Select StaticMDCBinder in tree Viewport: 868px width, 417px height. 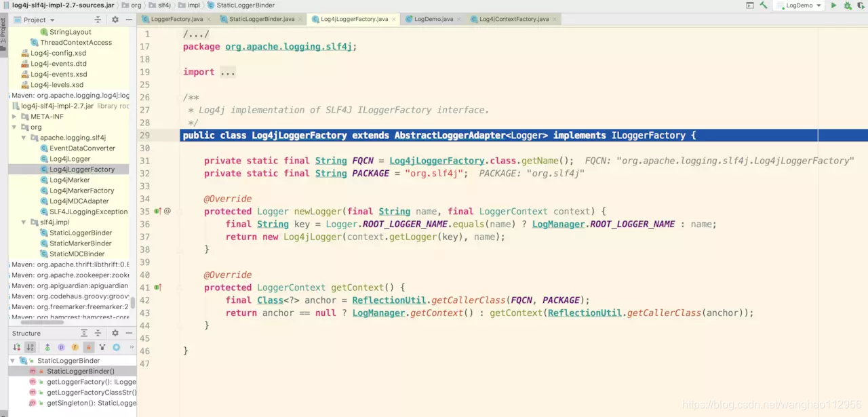tap(77, 254)
